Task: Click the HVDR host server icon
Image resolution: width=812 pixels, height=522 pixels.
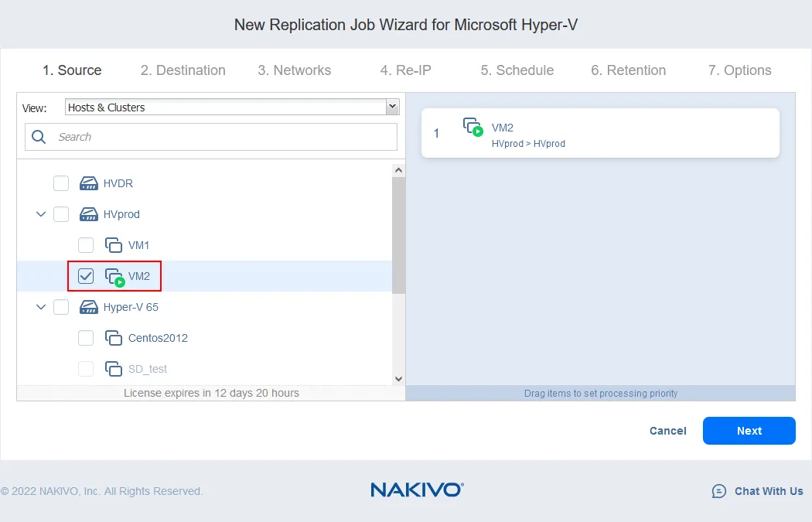Action: pos(89,183)
